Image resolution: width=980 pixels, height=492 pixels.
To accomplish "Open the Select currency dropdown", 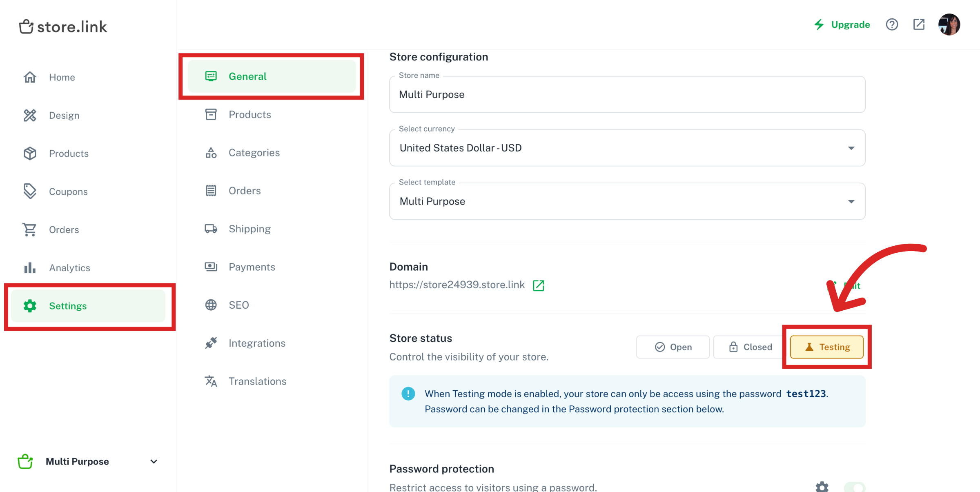I will 851,148.
